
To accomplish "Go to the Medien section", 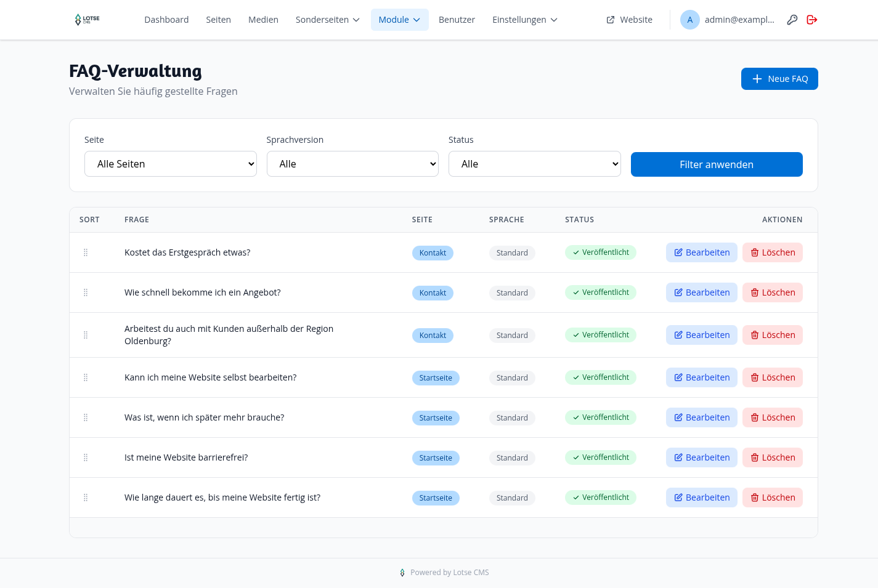I will [x=263, y=20].
